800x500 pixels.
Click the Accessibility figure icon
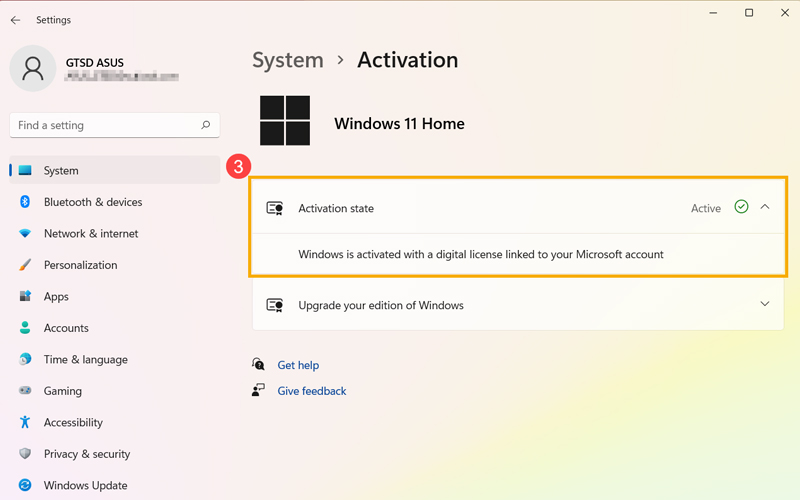(25, 422)
